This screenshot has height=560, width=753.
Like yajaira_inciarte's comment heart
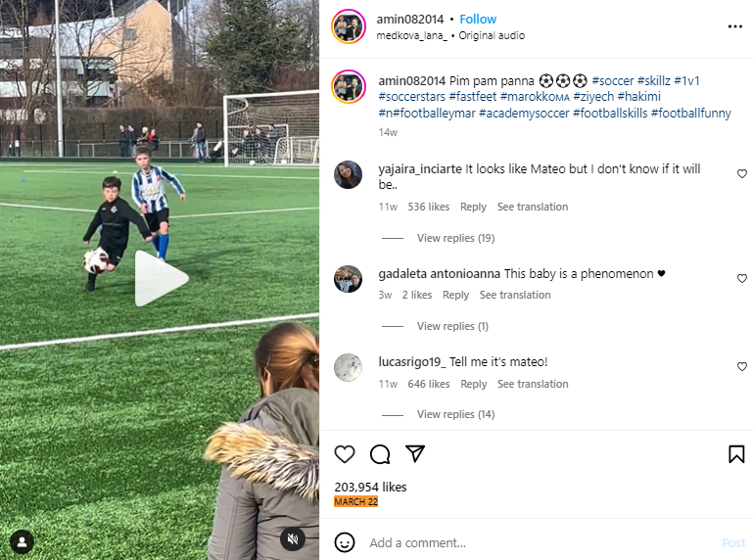[742, 173]
